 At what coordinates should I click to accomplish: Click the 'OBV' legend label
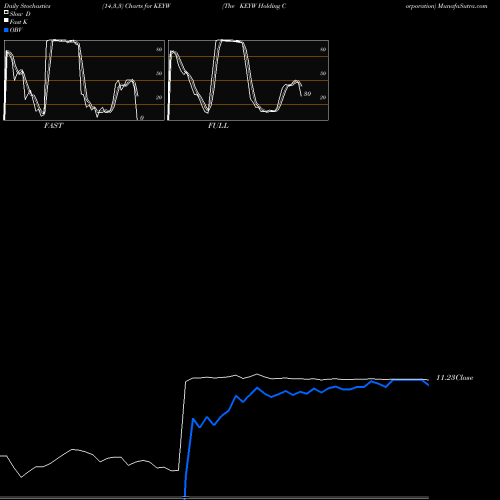pos(16,30)
